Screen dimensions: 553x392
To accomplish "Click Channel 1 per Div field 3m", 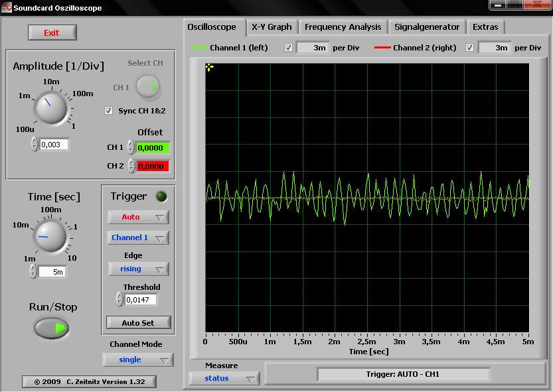I will [x=313, y=48].
